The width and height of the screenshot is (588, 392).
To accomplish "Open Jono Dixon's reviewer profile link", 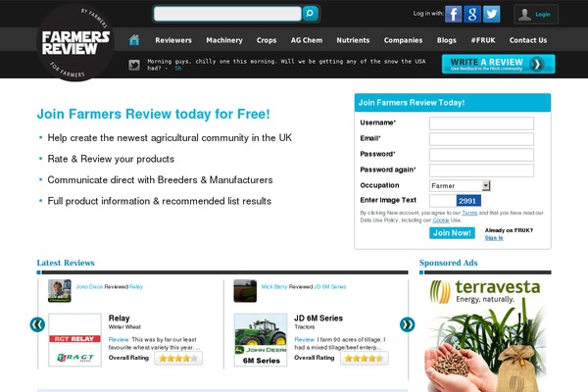I will pos(89,286).
